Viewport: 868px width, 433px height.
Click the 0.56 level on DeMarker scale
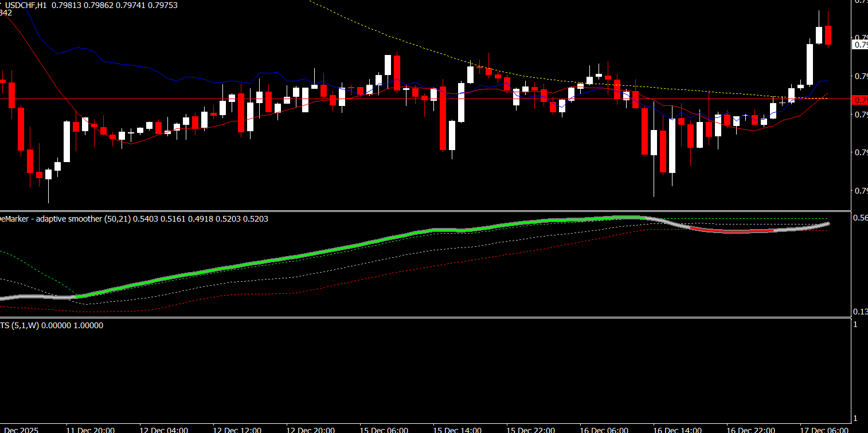coord(860,218)
